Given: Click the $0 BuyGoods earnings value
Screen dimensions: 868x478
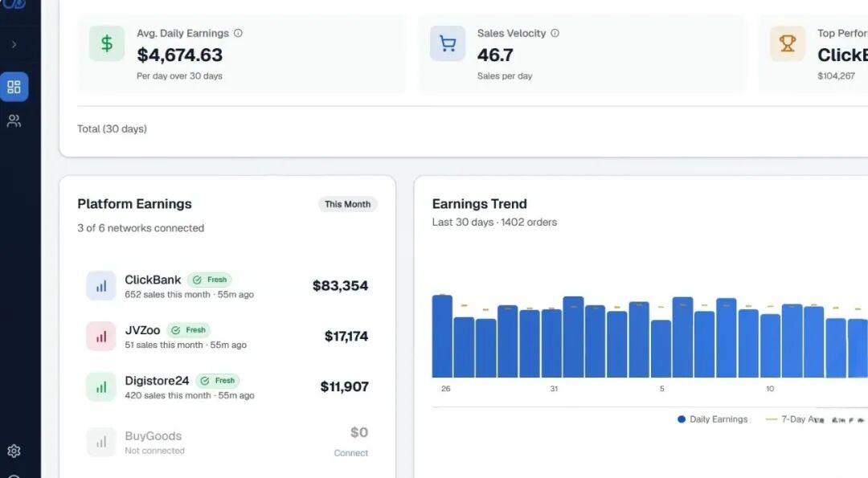Looking at the screenshot, I should pyautogui.click(x=359, y=432).
